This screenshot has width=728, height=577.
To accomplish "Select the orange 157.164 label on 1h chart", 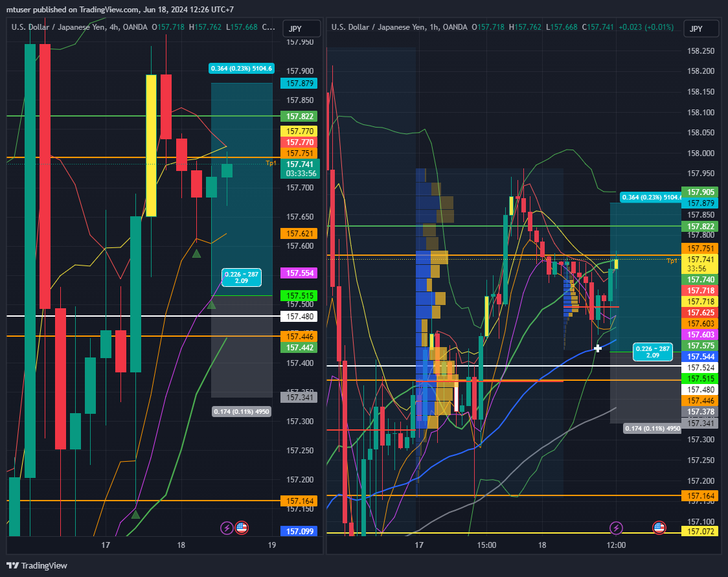I will click(x=700, y=496).
